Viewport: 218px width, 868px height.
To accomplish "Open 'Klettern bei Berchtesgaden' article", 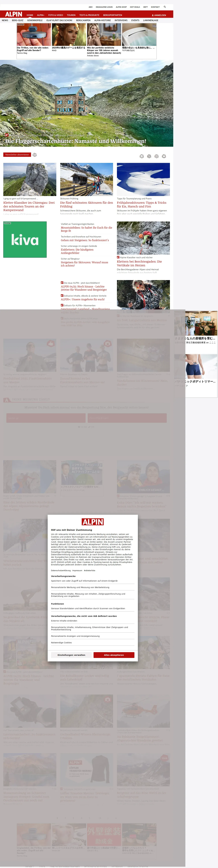I will 139,263.
